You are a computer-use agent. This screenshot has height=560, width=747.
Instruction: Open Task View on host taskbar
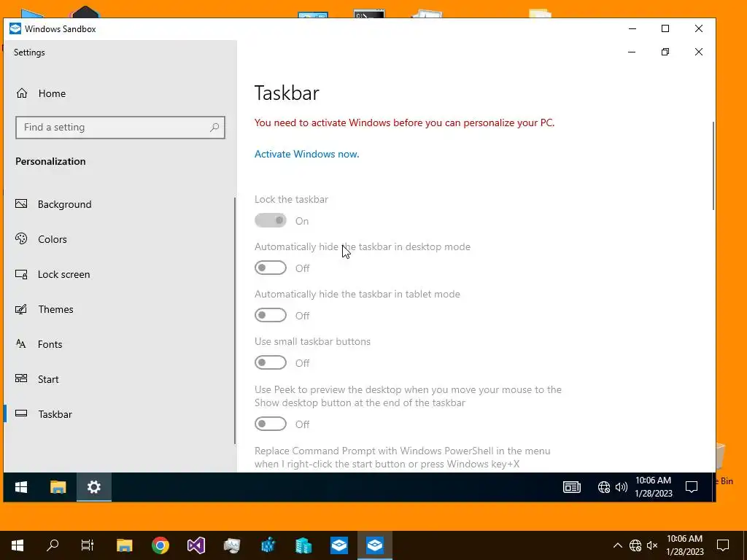88,545
